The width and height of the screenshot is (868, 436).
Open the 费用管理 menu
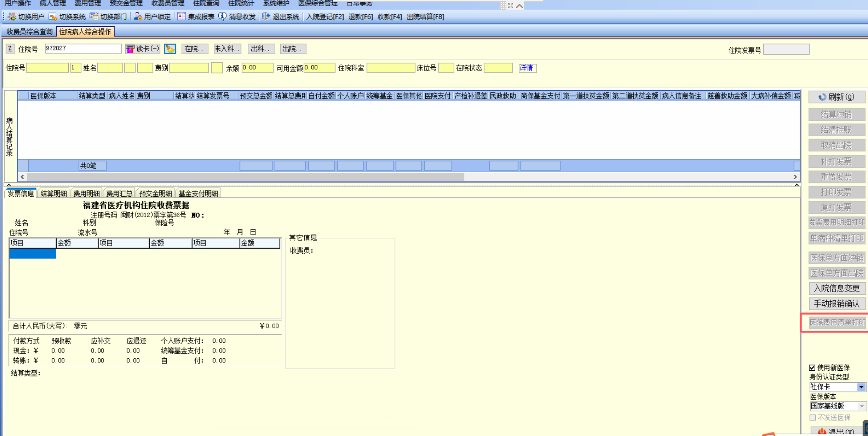pos(88,3)
